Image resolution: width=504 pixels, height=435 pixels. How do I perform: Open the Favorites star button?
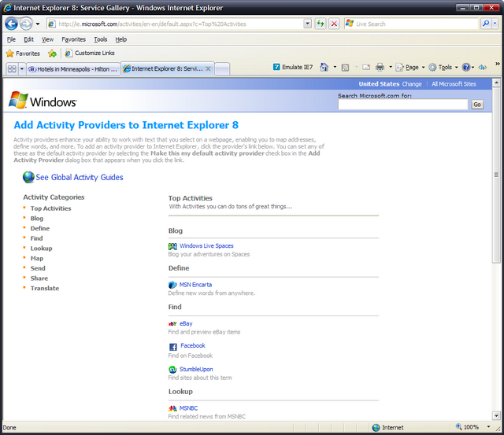click(x=23, y=53)
